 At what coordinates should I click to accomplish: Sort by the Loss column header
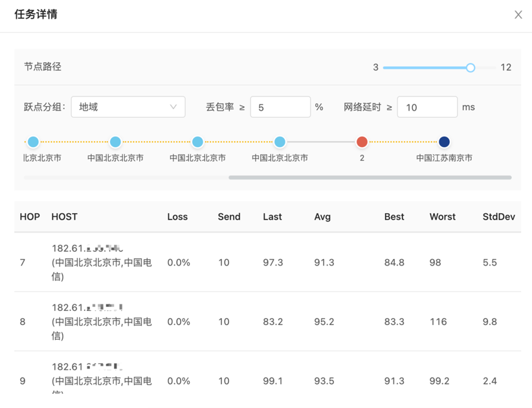(177, 217)
